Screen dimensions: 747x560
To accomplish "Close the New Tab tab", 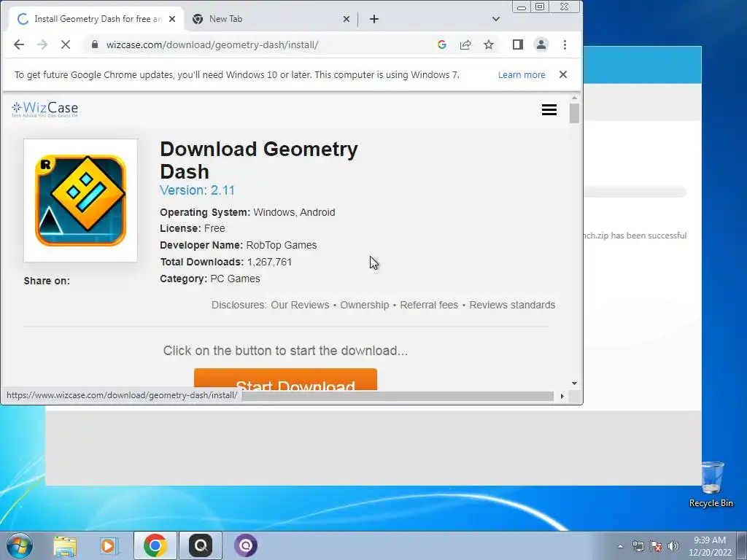I will 347,19.
